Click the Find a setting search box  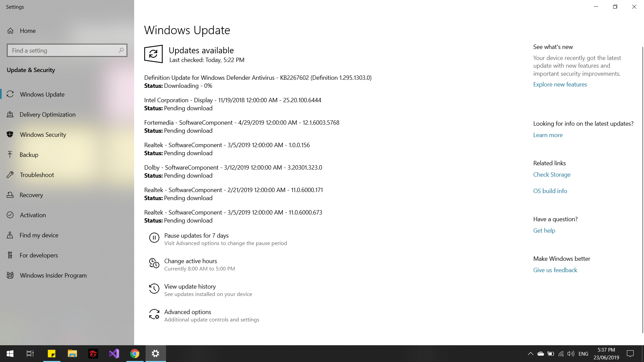(x=67, y=50)
